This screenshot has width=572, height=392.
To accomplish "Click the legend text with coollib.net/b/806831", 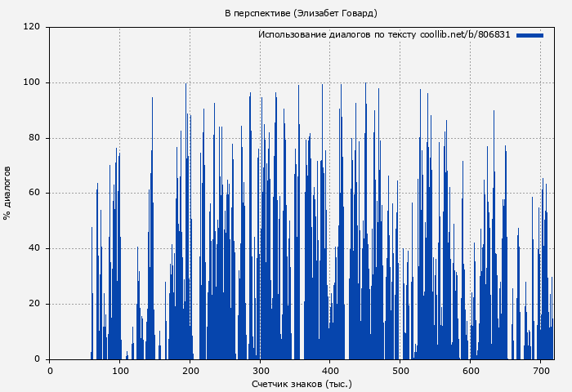I will 384,35.
